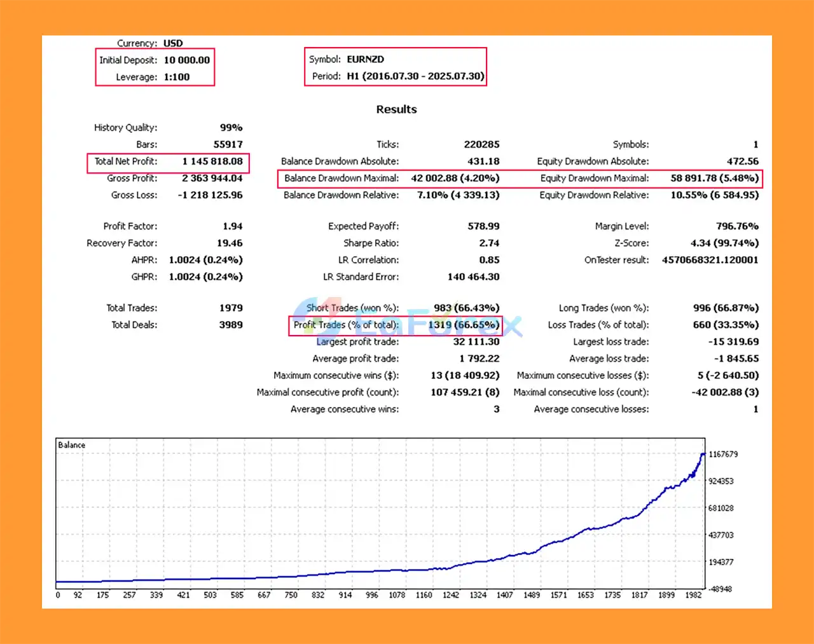Click the Total Net Profit value

coord(212,161)
